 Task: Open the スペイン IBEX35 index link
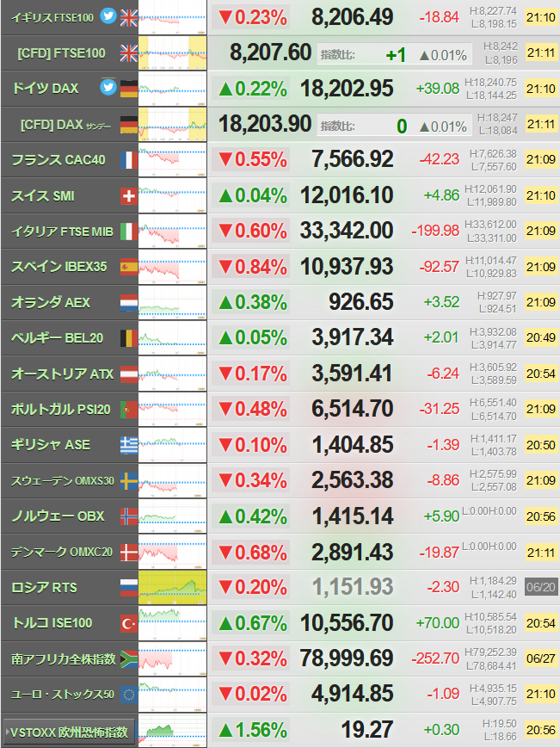tap(59, 267)
